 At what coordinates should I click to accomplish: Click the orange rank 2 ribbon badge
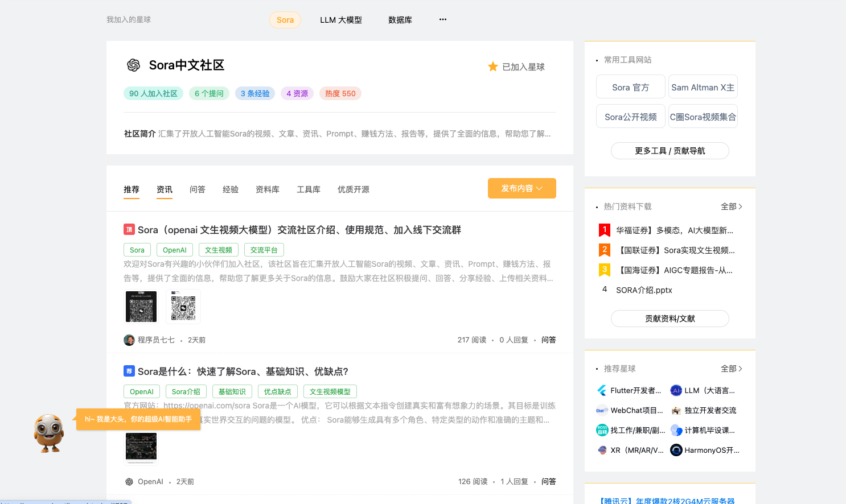point(605,250)
